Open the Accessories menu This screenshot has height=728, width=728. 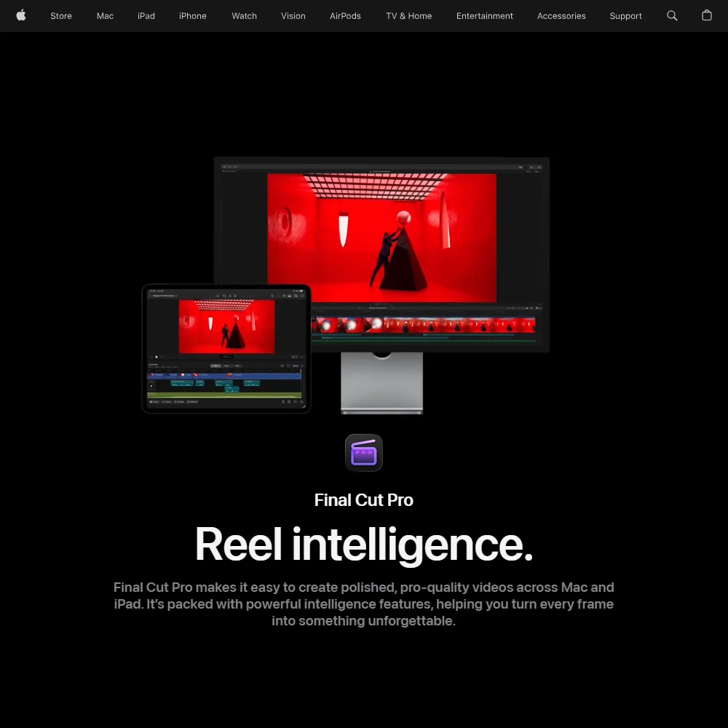click(561, 16)
